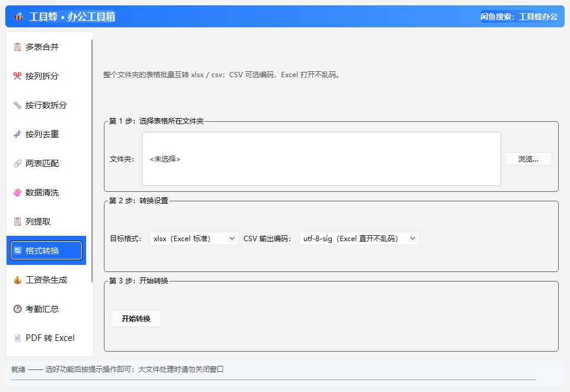Image resolution: width=570 pixels, height=392 pixels.
Task: Click the 第 1 步: 选择表格所在文件夹 heading
Action: [156, 121]
